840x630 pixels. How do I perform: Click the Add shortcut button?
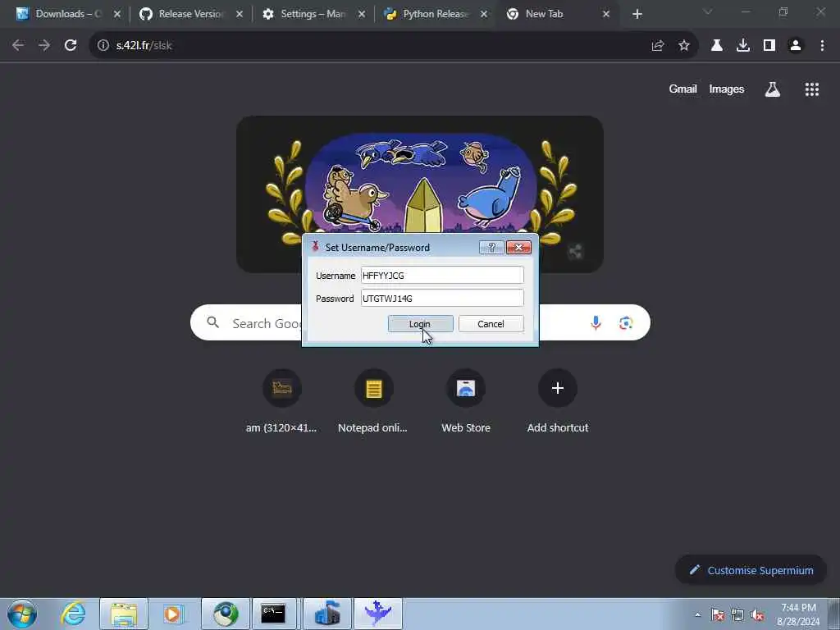(557, 400)
